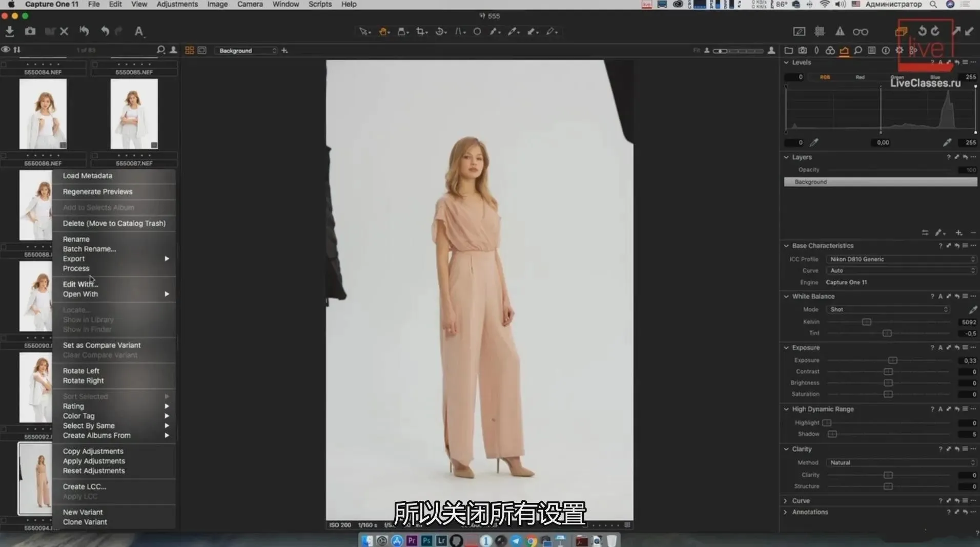This screenshot has width=980, height=547.
Task: Click the Exposure slider handle
Action: (x=892, y=361)
